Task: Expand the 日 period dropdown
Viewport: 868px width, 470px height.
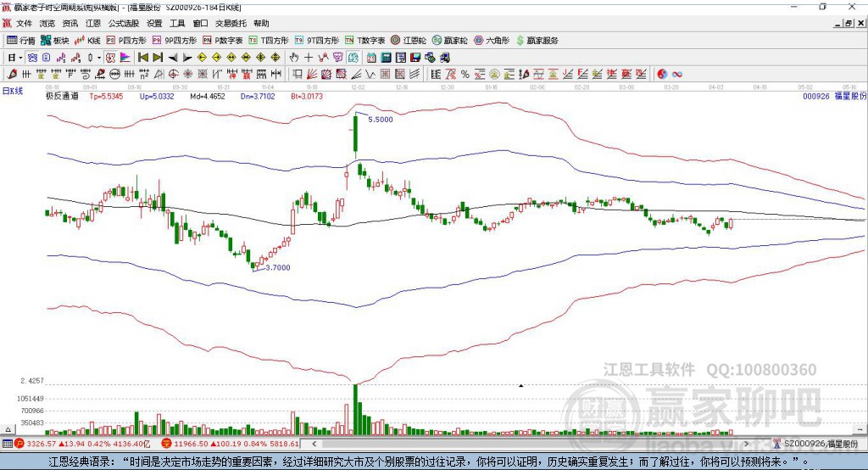Action: tap(20, 58)
